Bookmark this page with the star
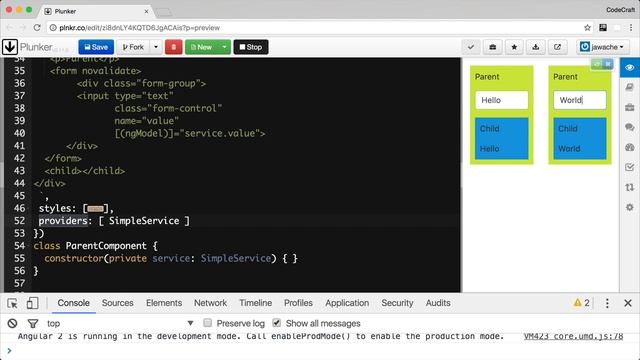This screenshot has height=360, width=640. coord(587,28)
